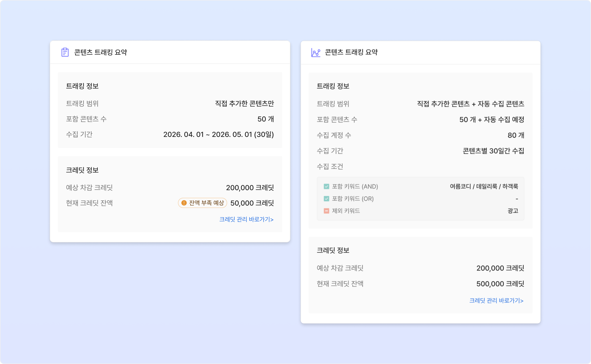This screenshot has height=364, width=591.
Task: Select the right card title 콘텐츠 트래킹 요약
Action: (351, 52)
